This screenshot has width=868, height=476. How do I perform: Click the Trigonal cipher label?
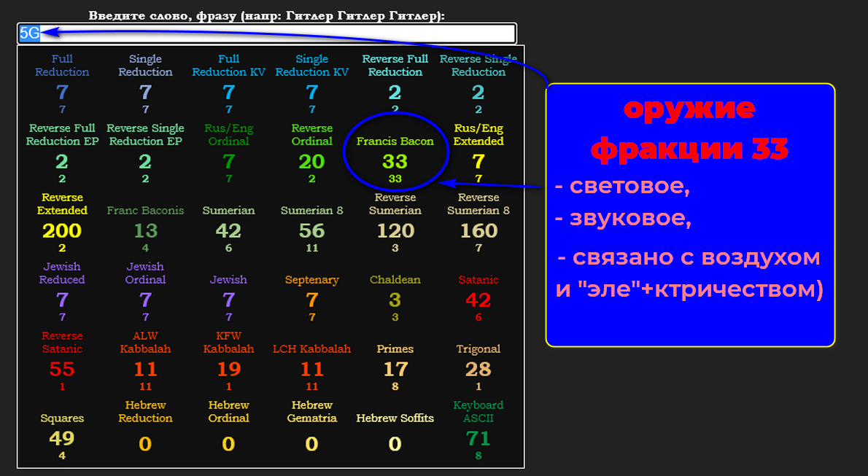coord(478,348)
